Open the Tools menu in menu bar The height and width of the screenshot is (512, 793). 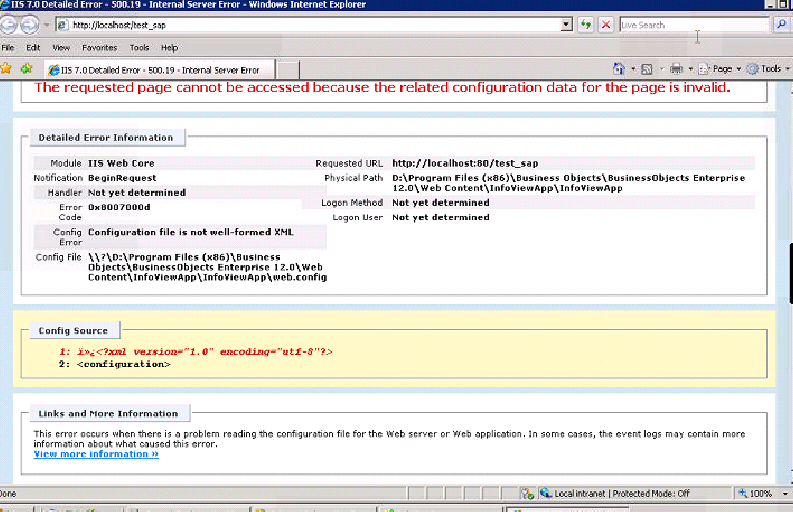[x=139, y=48]
